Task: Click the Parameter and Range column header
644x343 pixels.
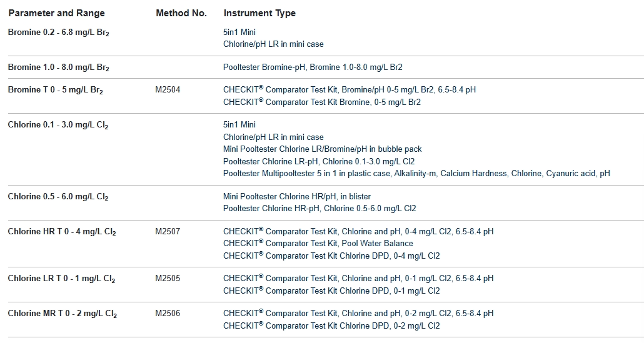Action: (x=56, y=13)
